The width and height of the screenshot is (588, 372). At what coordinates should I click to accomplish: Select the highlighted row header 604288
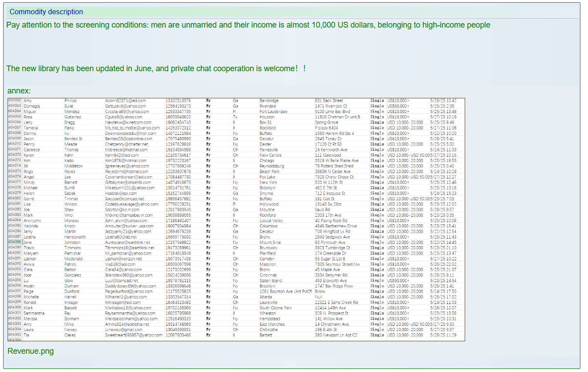[x=15, y=242]
